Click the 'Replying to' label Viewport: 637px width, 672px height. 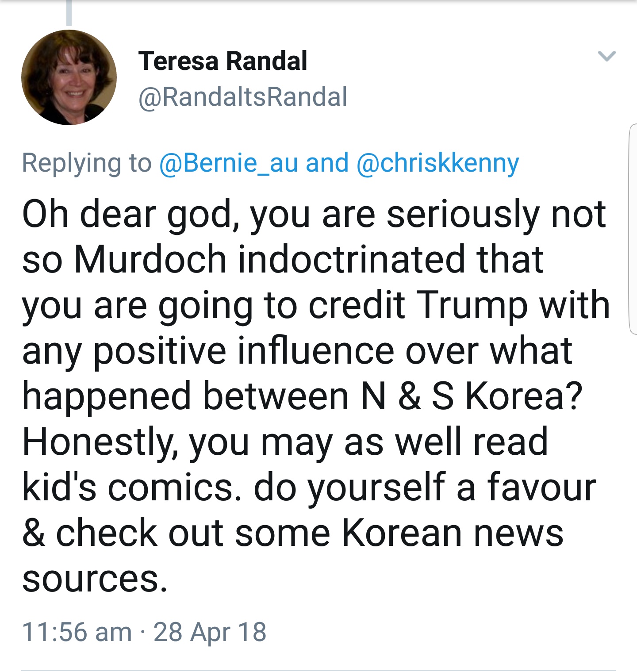click(87, 163)
